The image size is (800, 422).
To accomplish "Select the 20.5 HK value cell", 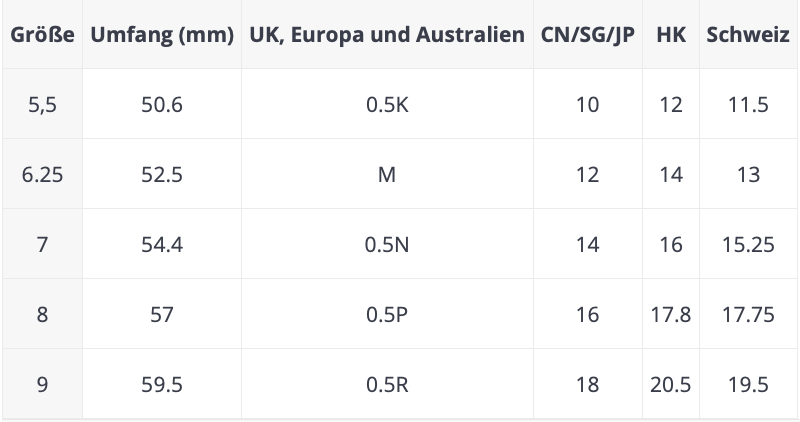I will 671,384.
